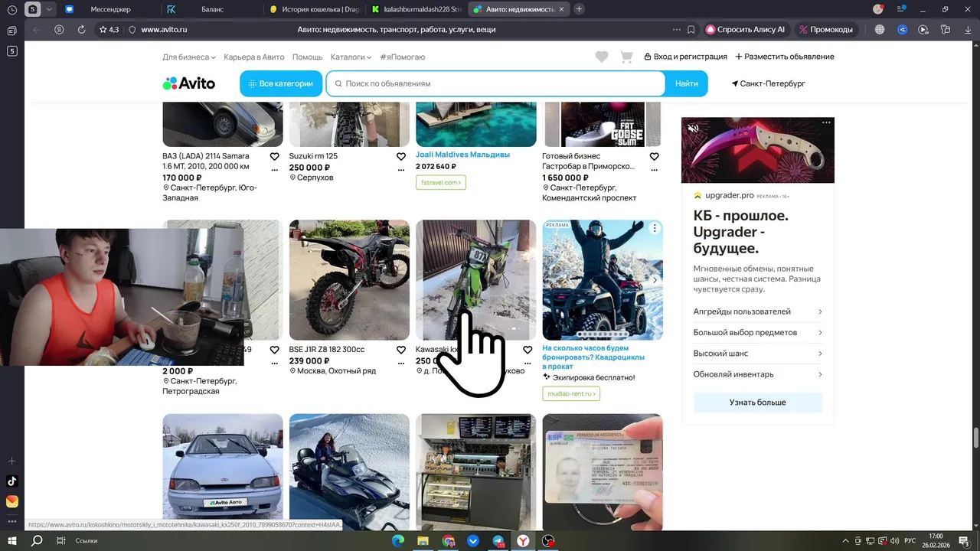The width and height of the screenshot is (980, 551).
Task: Expand Большой выбор предметов item
Action: [x=757, y=332]
